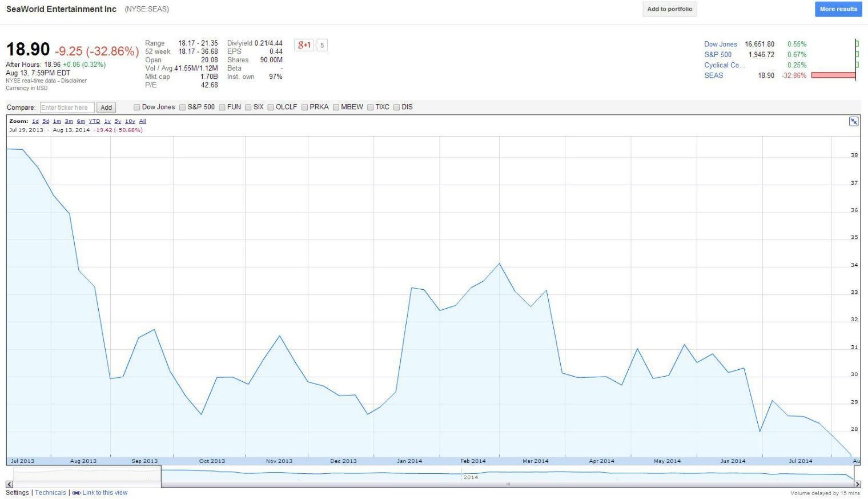The image size is (868, 499).
Task: Enable the S&P 500 comparison checkbox
Action: (x=182, y=107)
